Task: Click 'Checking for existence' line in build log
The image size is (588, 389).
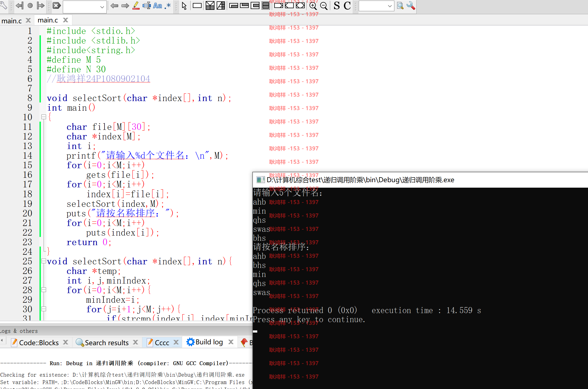Action: [122, 375]
